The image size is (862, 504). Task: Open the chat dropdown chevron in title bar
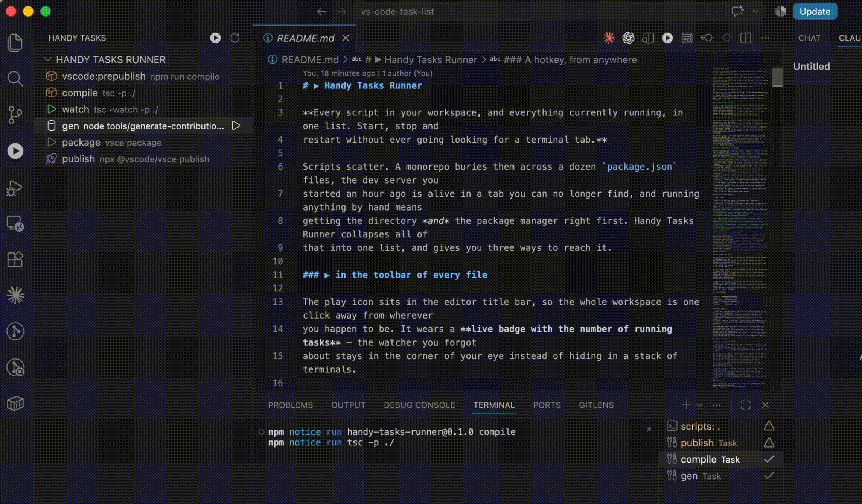[755, 11]
